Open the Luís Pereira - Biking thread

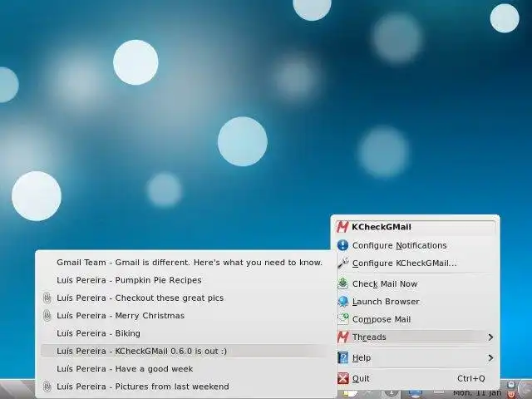click(x=185, y=333)
